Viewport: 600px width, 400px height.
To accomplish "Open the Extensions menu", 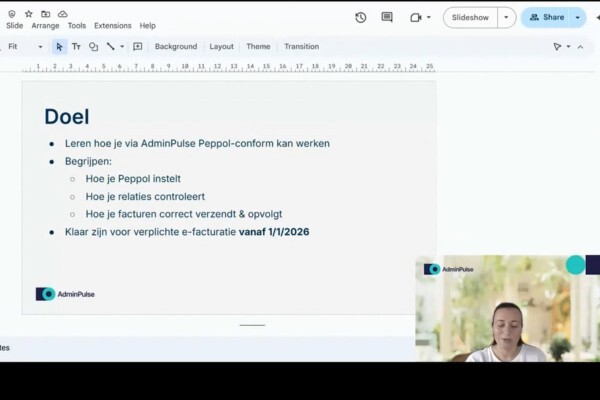I will pos(113,26).
